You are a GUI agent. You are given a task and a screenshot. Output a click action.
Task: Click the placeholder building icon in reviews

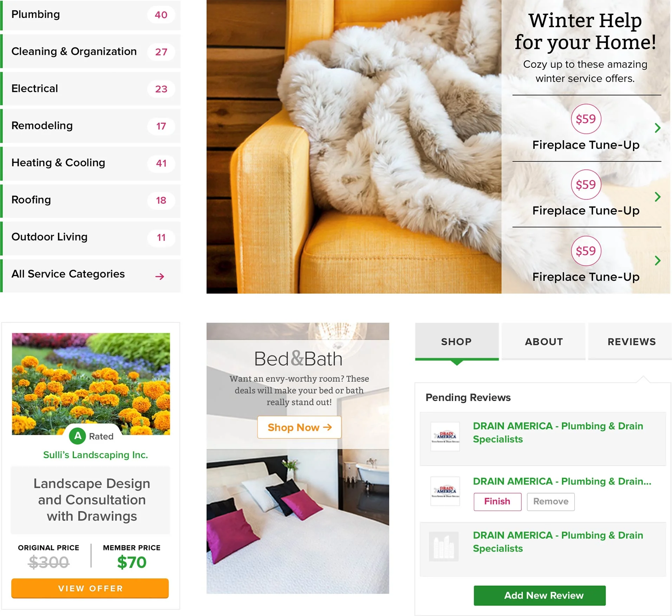[444, 546]
